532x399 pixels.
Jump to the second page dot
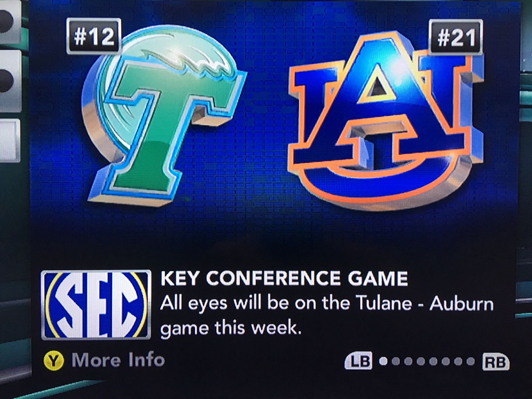(x=396, y=361)
